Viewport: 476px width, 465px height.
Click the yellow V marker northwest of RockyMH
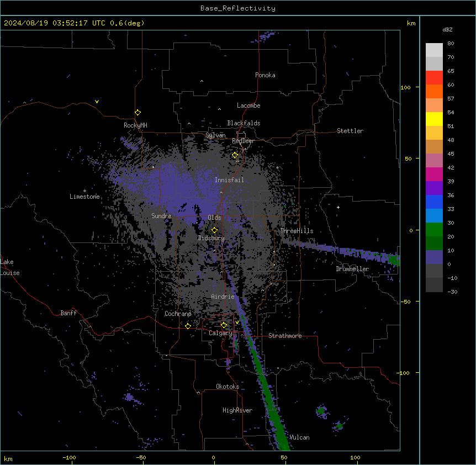click(97, 102)
